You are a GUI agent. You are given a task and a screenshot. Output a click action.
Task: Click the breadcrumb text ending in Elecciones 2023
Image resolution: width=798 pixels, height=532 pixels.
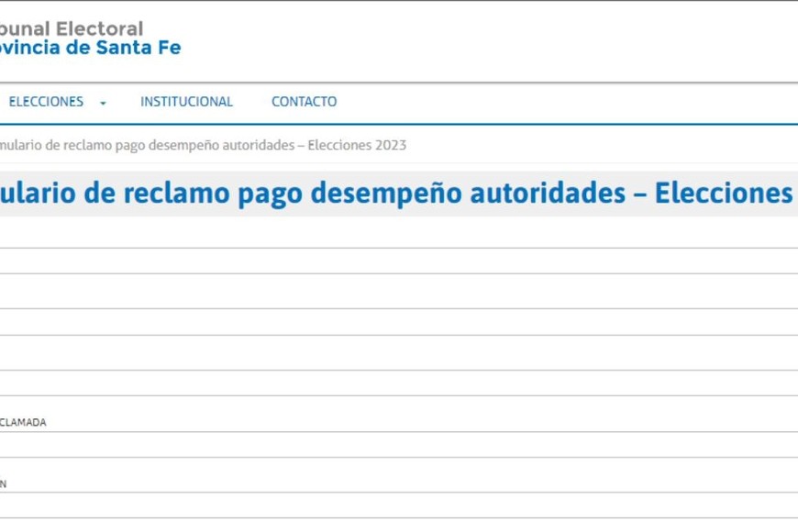202,145
